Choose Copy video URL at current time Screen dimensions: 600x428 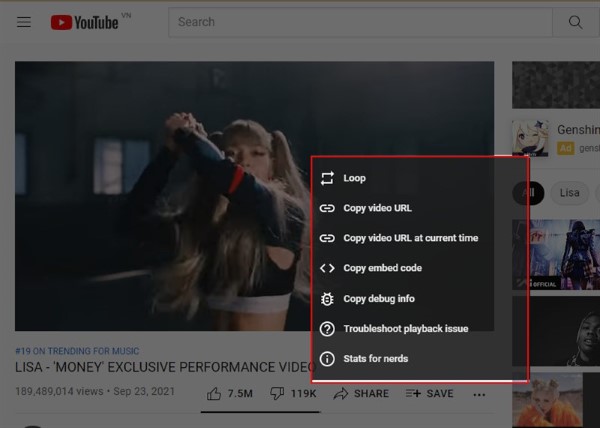[410, 238]
